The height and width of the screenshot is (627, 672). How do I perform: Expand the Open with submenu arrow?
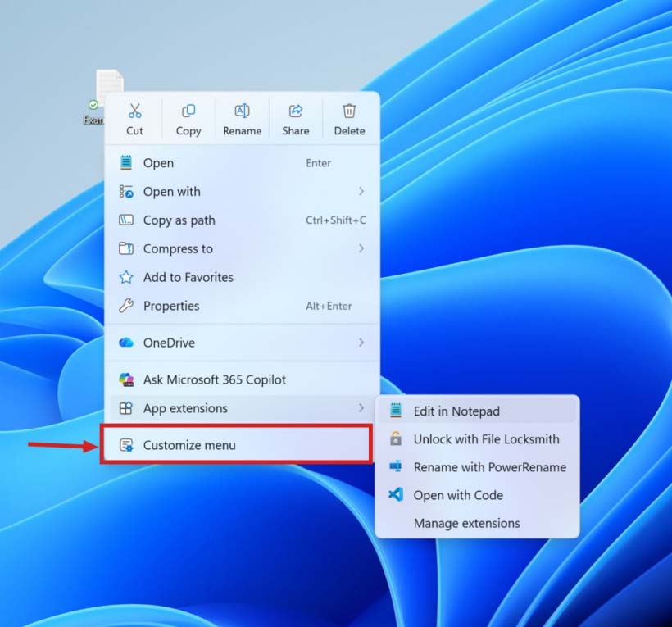coord(361,191)
